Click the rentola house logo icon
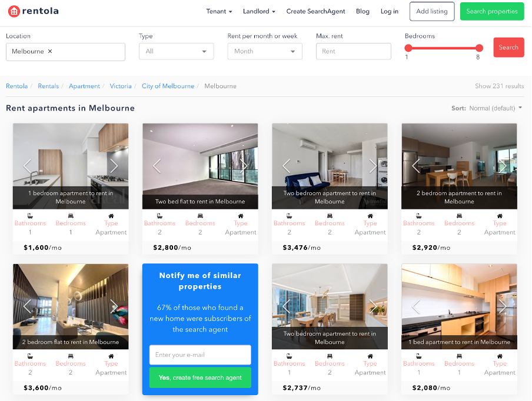 click(x=14, y=11)
